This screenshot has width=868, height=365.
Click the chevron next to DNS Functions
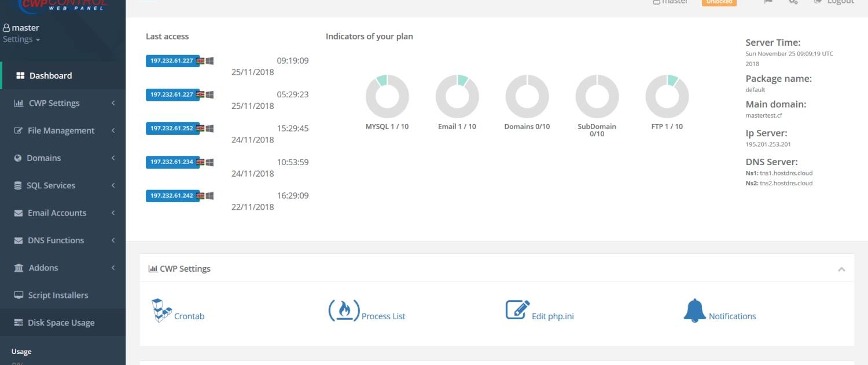tap(113, 240)
